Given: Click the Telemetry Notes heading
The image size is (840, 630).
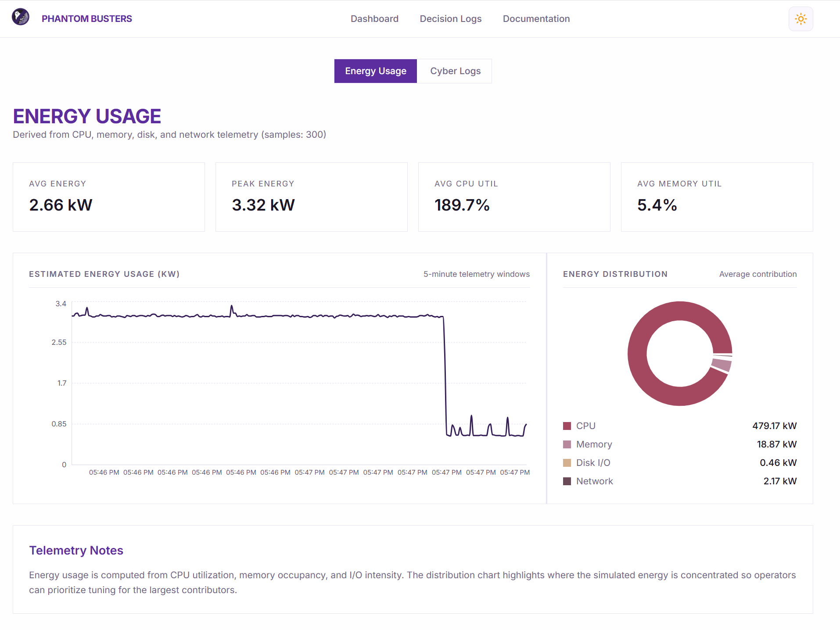Looking at the screenshot, I should (76, 551).
